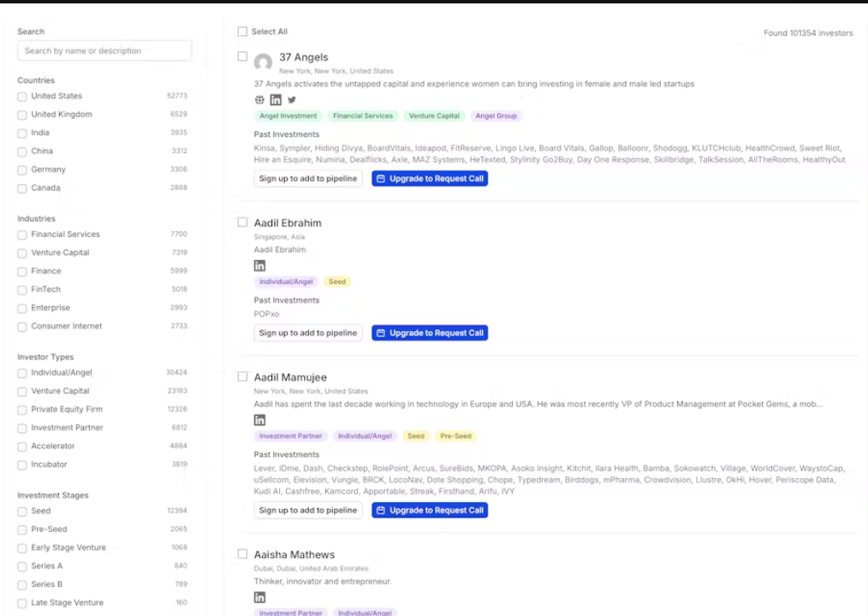
Task: Enable Private Equity Firm filter
Action: [22, 410]
